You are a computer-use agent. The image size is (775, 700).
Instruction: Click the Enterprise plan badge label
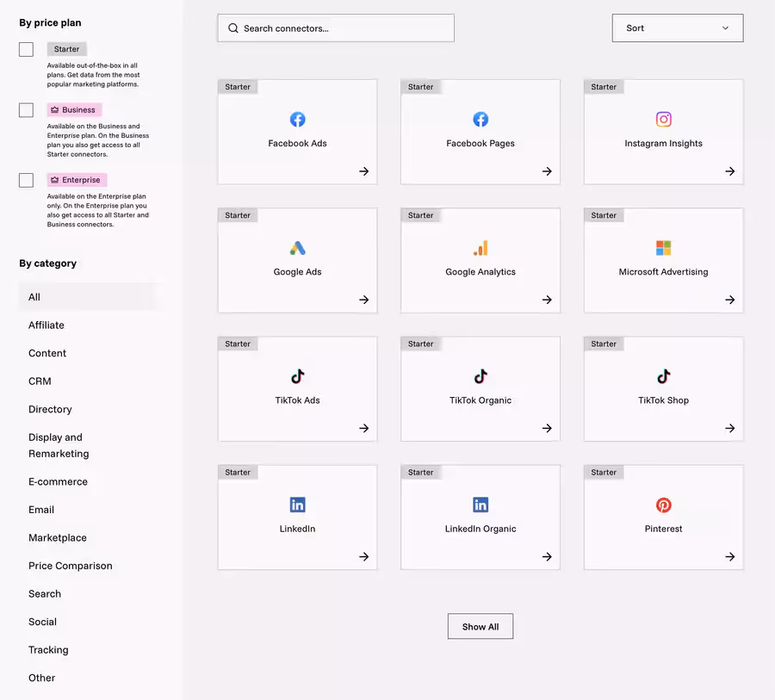pos(77,180)
